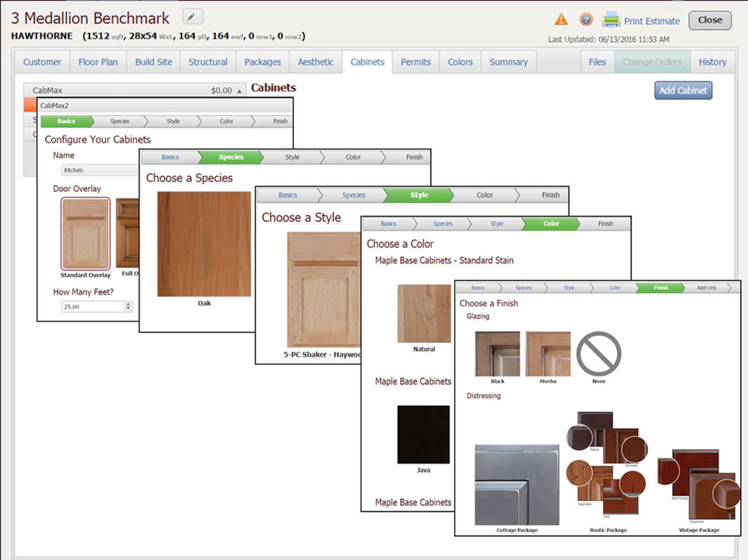
Task: Open the Kitchen name dropdown
Action: click(x=98, y=170)
